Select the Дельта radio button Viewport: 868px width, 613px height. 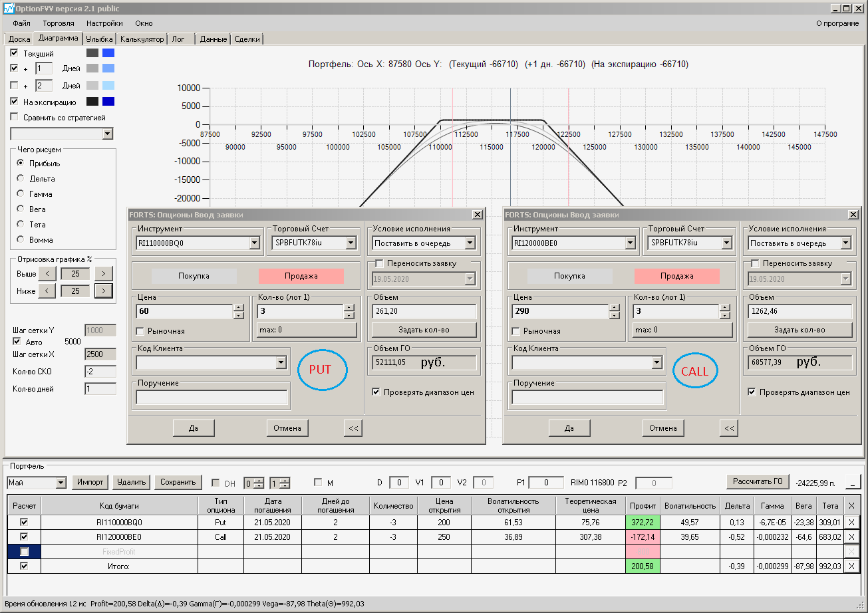[21, 178]
